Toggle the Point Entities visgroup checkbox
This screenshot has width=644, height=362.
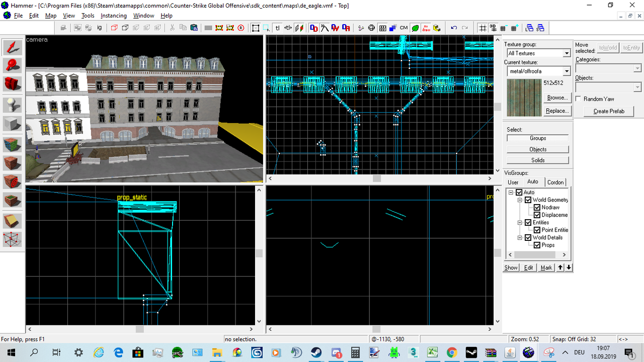pos(537,230)
